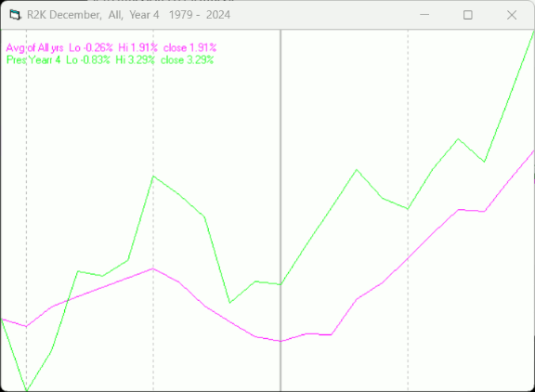Click the 'Lo -0.83%' value in legend
This screenshot has width=535, height=392.
(x=88, y=60)
